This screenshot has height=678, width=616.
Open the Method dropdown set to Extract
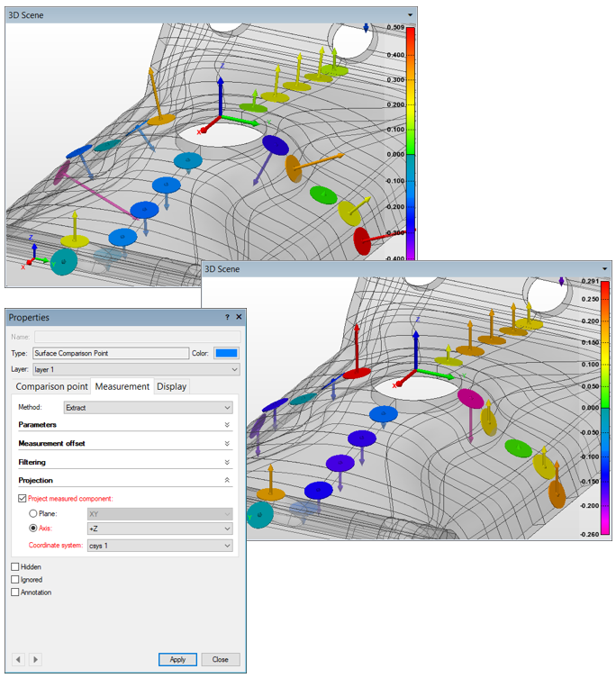click(149, 408)
